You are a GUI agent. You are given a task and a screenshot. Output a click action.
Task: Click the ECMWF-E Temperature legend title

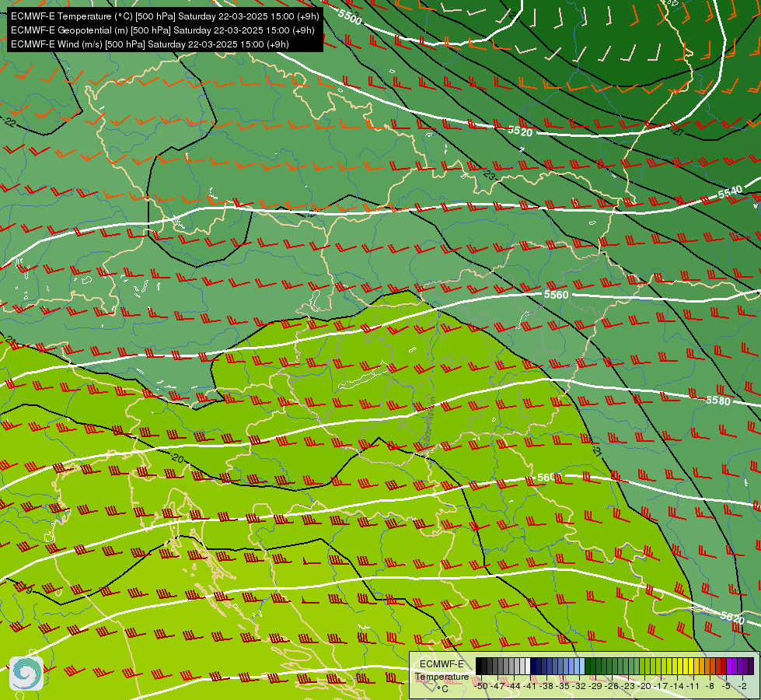(x=442, y=670)
